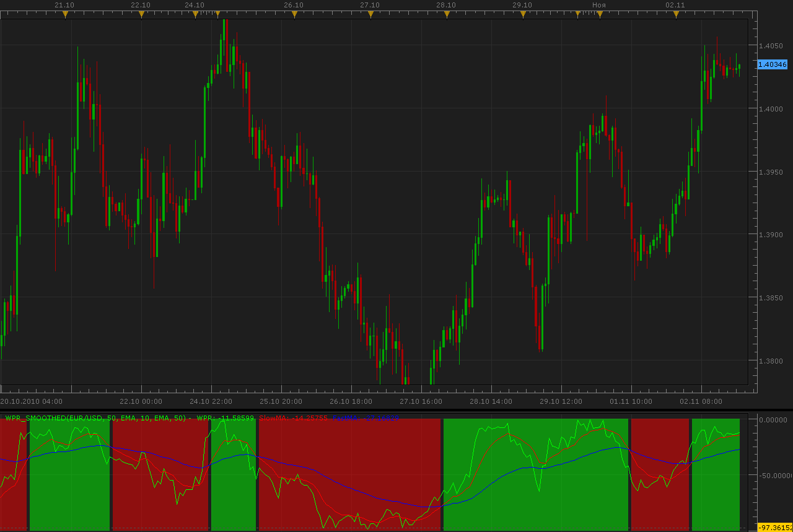Click the -50.0000 level on indicator scale

(x=776, y=476)
